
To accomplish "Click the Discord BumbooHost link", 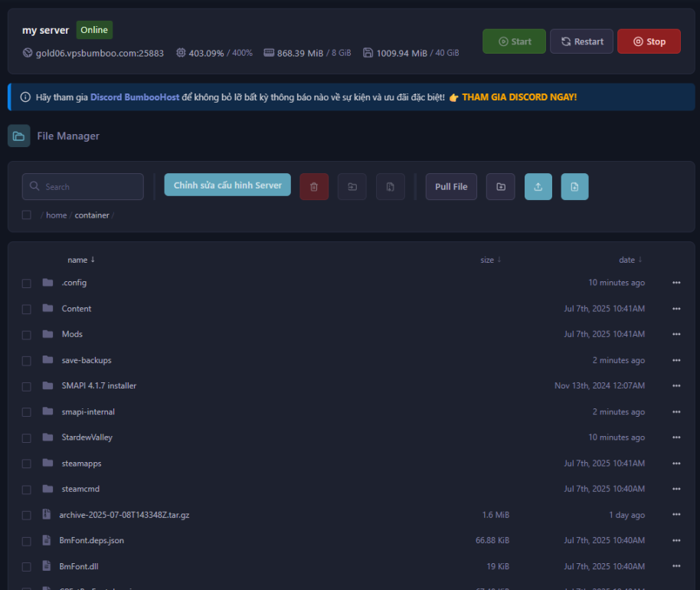I will 134,97.
